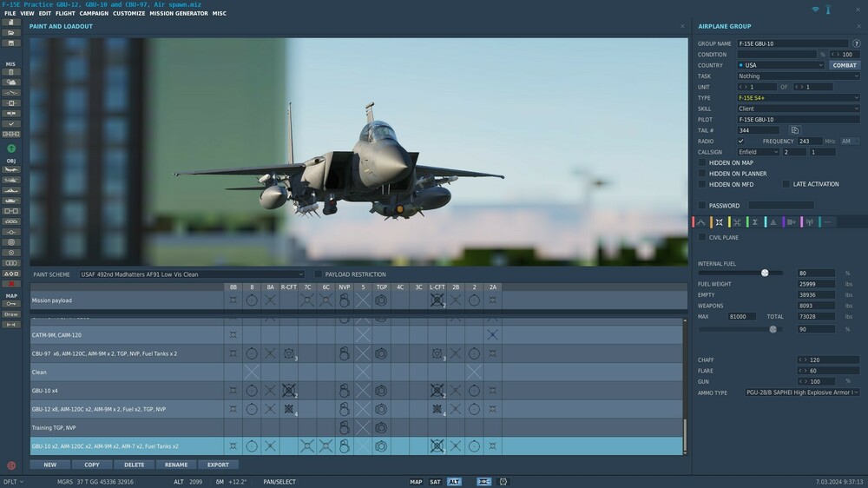Check the Civil Plane option
This screenshot has height=488, width=868.
pos(702,237)
